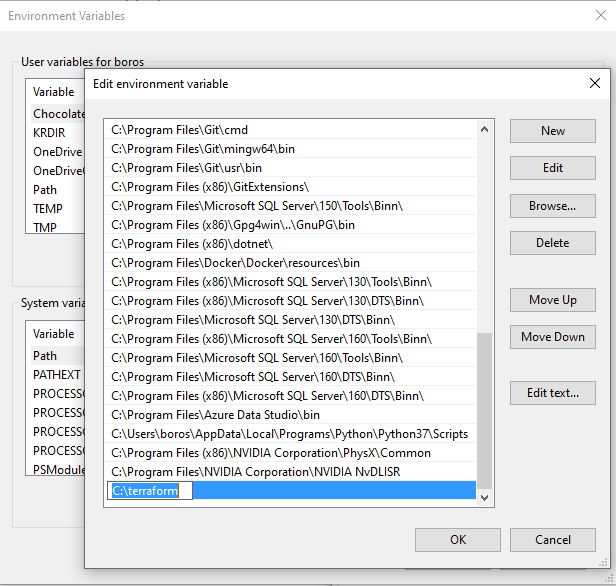Click inside the C:\terraform edit field
This screenshot has width=616, height=586.
tap(150, 491)
